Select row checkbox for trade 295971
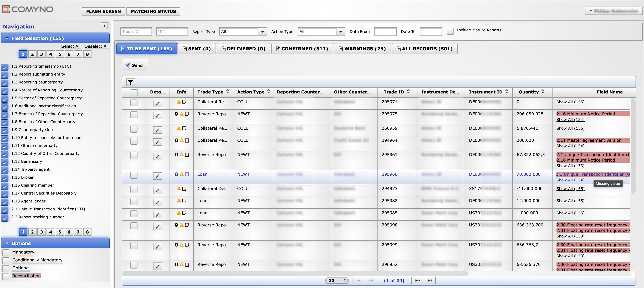The height and width of the screenshot is (288, 644). click(134, 103)
